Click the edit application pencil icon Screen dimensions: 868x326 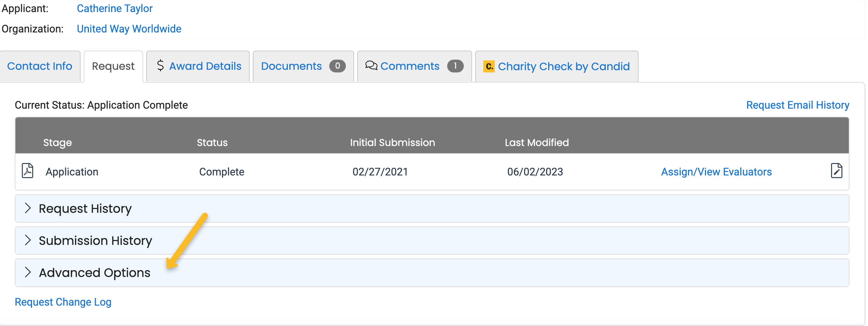point(836,171)
